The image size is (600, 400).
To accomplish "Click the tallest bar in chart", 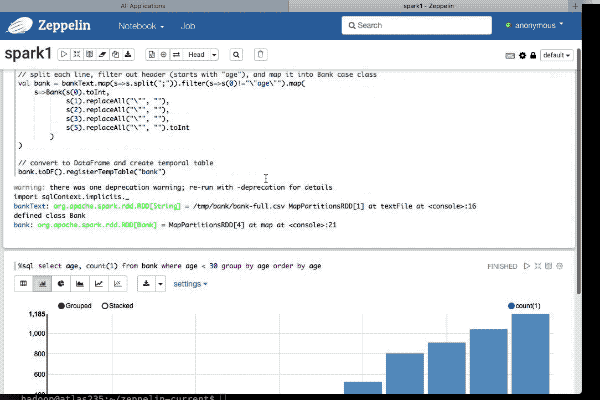I will pyautogui.click(x=530, y=354).
